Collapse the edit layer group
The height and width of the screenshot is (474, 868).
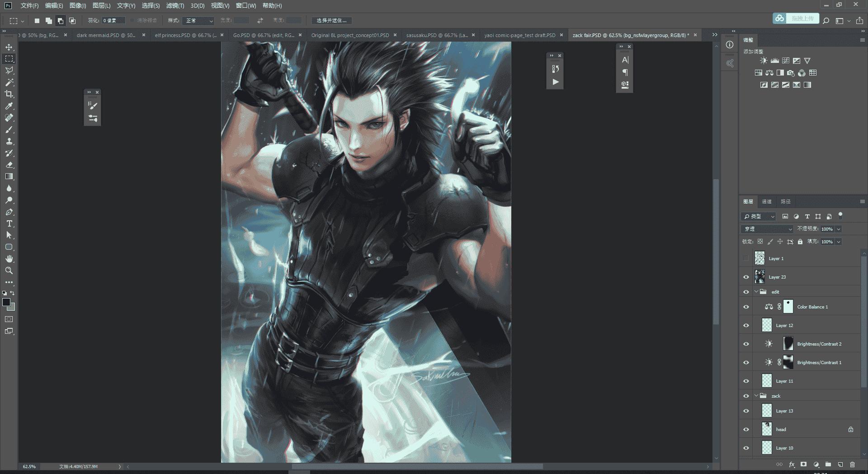756,292
